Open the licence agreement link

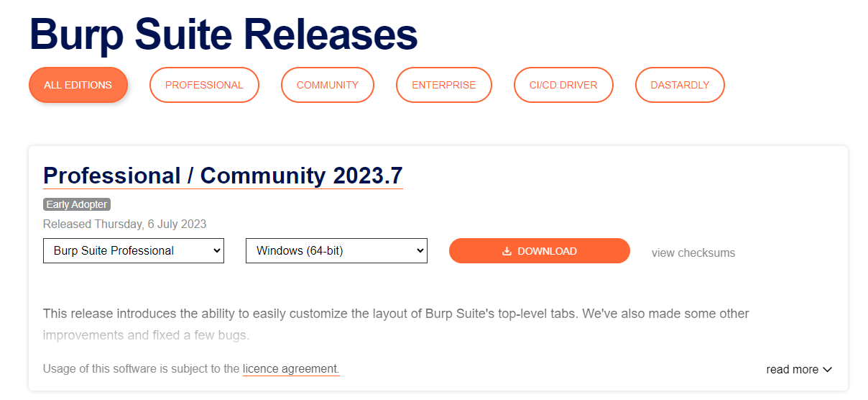click(x=291, y=369)
